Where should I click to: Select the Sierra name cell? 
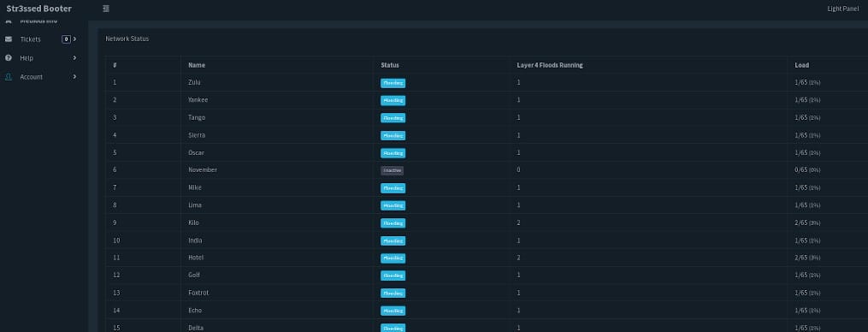pos(197,134)
